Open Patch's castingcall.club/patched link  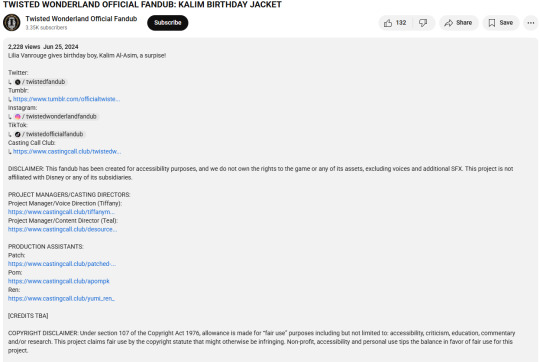[62, 263]
